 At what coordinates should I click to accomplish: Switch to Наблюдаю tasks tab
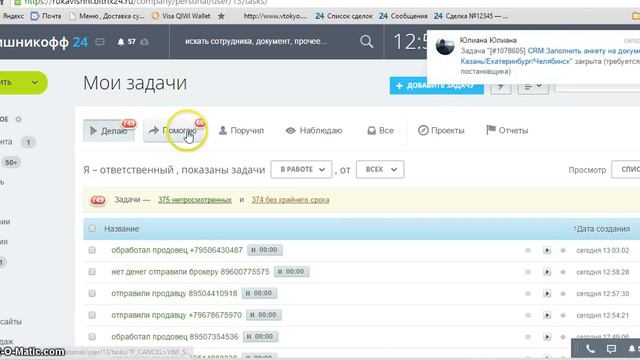(314, 131)
